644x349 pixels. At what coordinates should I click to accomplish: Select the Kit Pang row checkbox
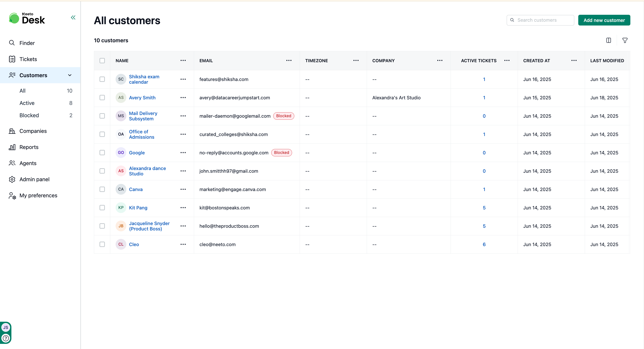pyautogui.click(x=102, y=208)
